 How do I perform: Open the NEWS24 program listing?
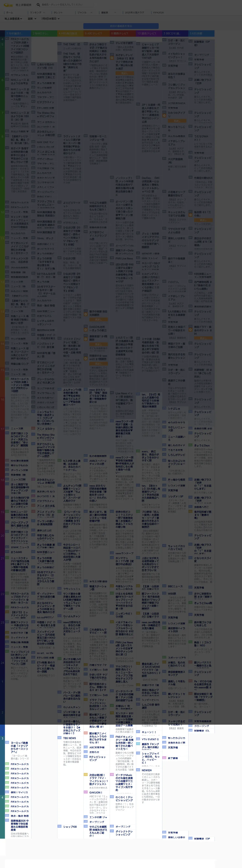coord(146,770)
